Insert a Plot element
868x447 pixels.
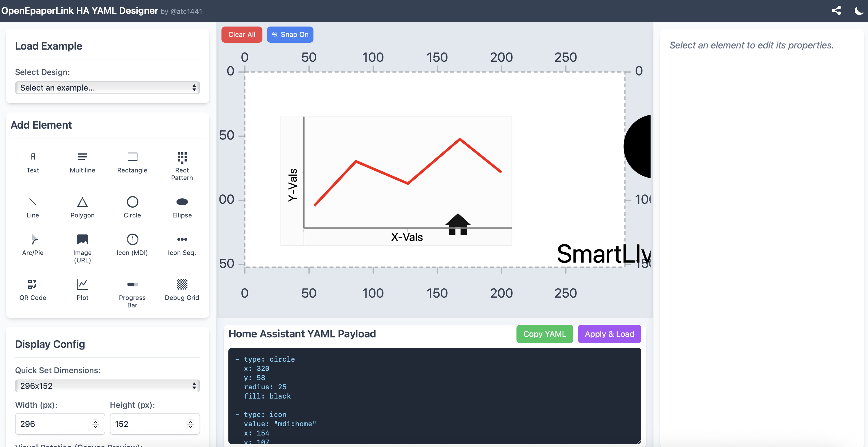[82, 290]
